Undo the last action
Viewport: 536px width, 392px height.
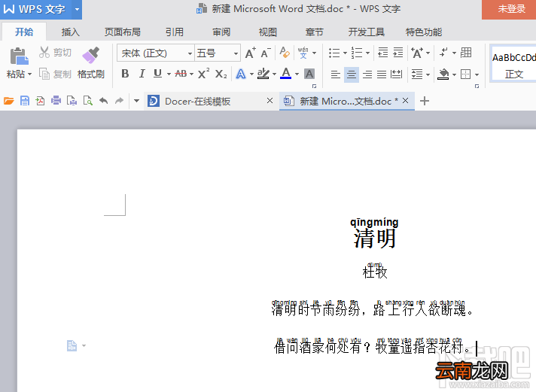[104, 101]
